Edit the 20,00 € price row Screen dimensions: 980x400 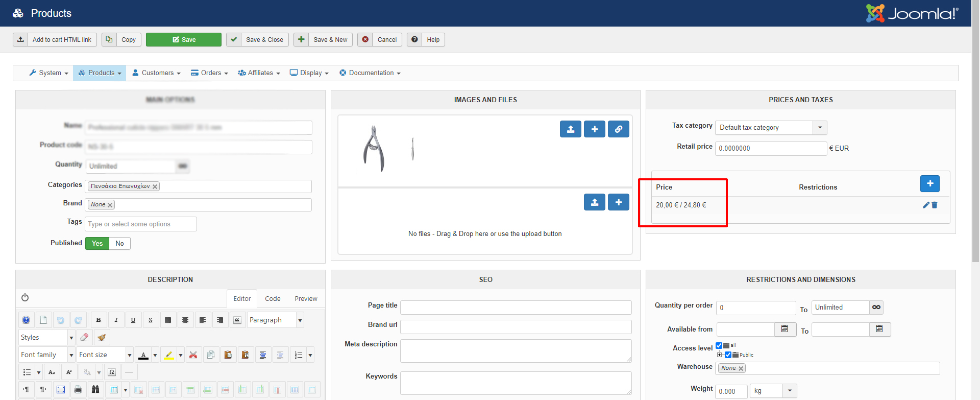(926, 205)
